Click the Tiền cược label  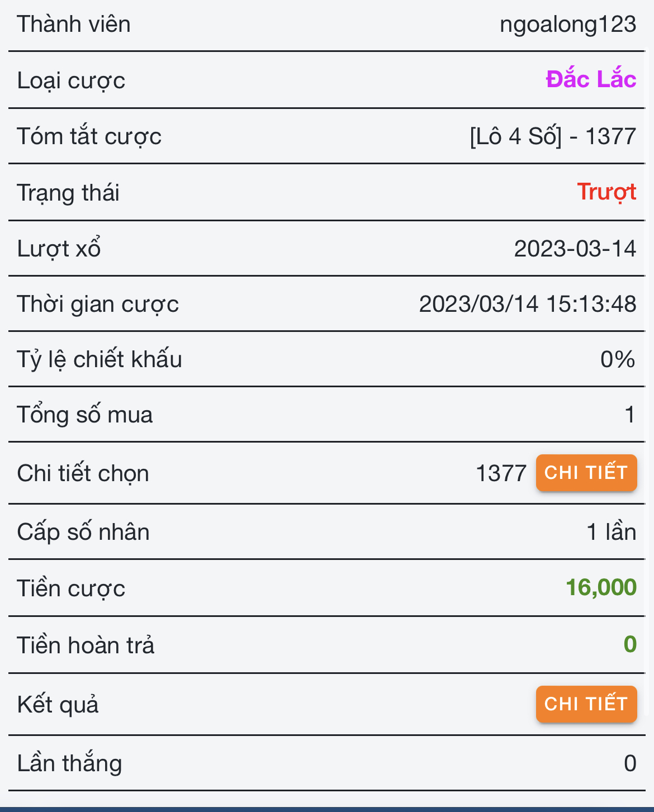[71, 589]
